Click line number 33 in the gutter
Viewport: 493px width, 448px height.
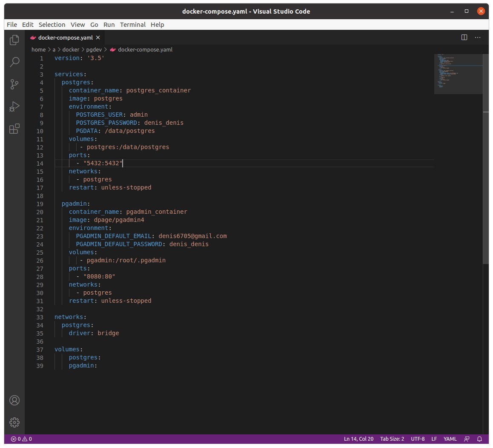click(x=40, y=317)
